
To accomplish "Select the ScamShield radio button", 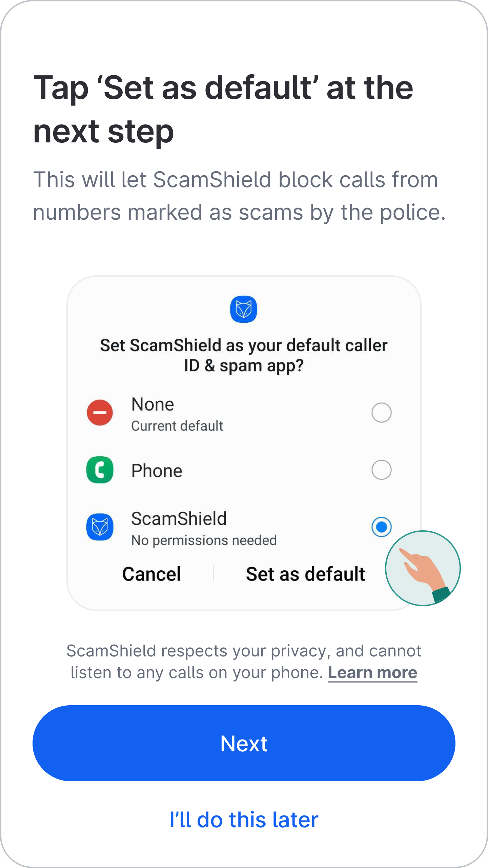I will point(382,527).
